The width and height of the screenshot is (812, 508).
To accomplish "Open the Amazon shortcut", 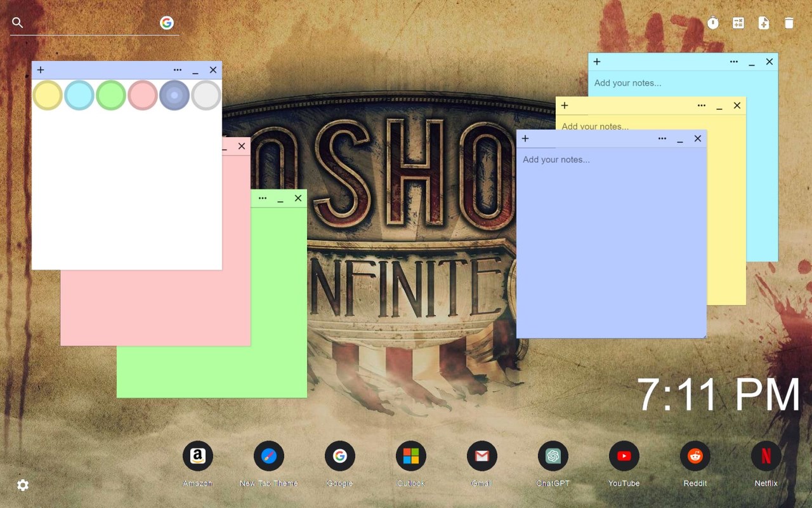I will click(x=198, y=456).
